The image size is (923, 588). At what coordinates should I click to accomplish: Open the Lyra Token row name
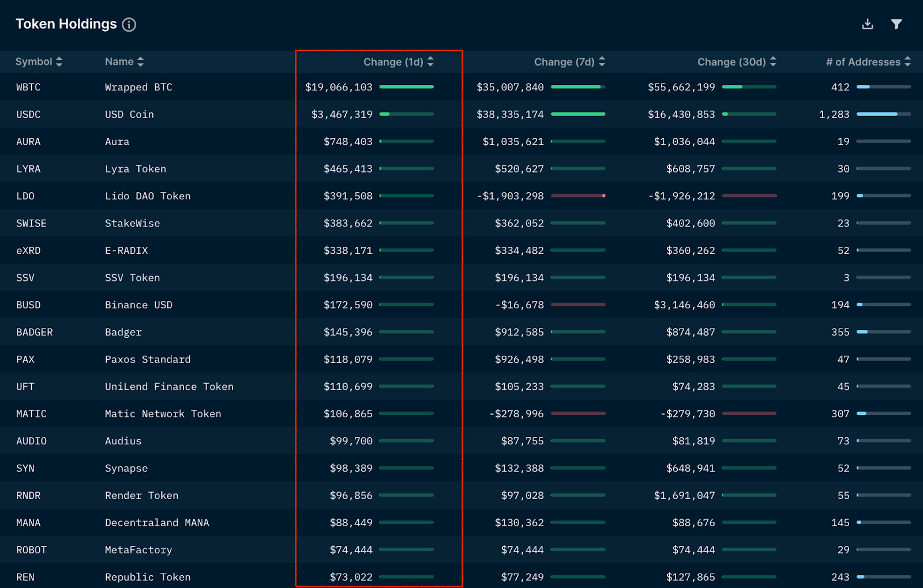(136, 169)
